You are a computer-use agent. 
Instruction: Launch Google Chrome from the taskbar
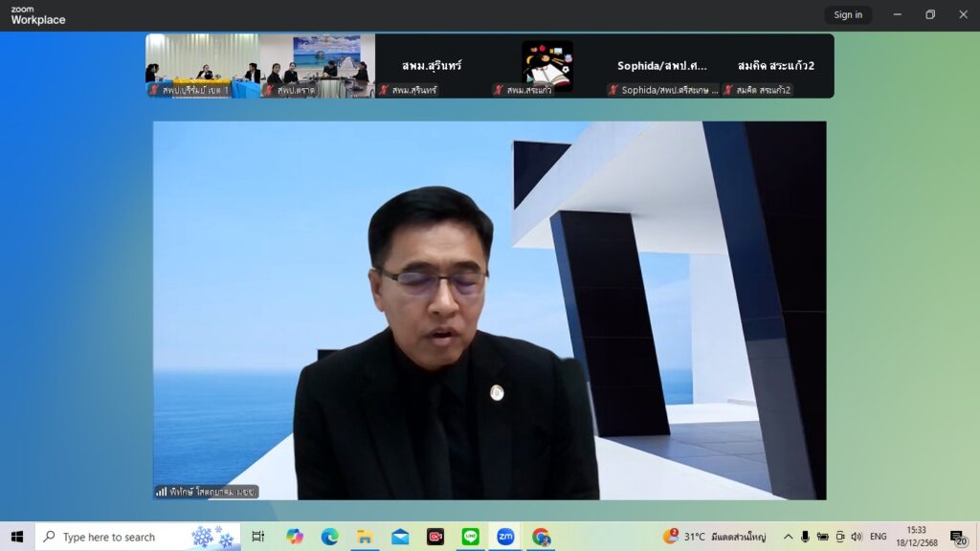pyautogui.click(x=541, y=537)
